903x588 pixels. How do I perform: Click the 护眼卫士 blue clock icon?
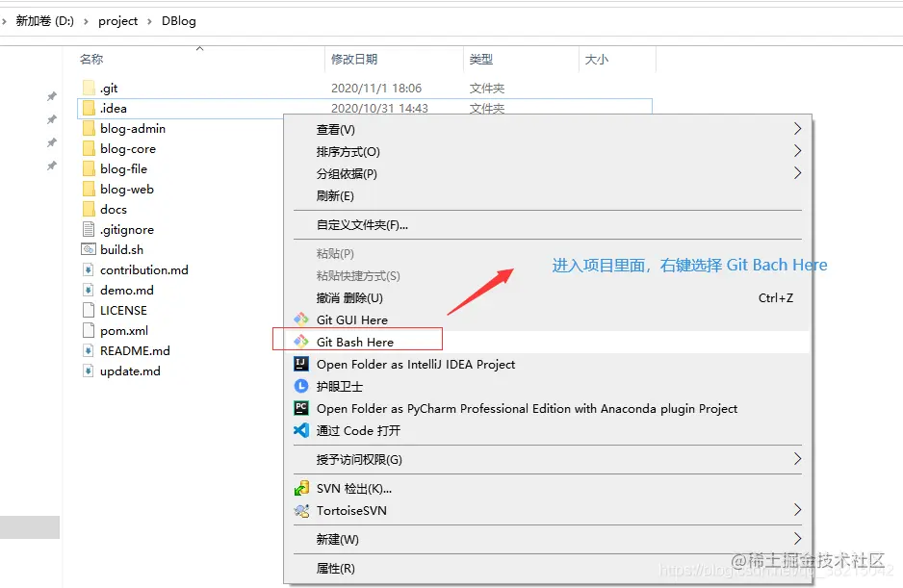click(301, 386)
